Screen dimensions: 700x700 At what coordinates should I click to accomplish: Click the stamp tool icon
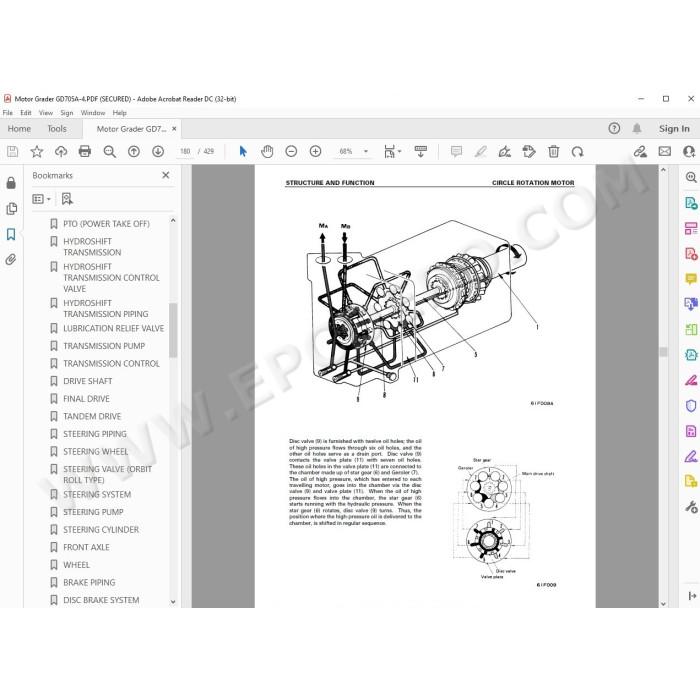click(x=529, y=152)
